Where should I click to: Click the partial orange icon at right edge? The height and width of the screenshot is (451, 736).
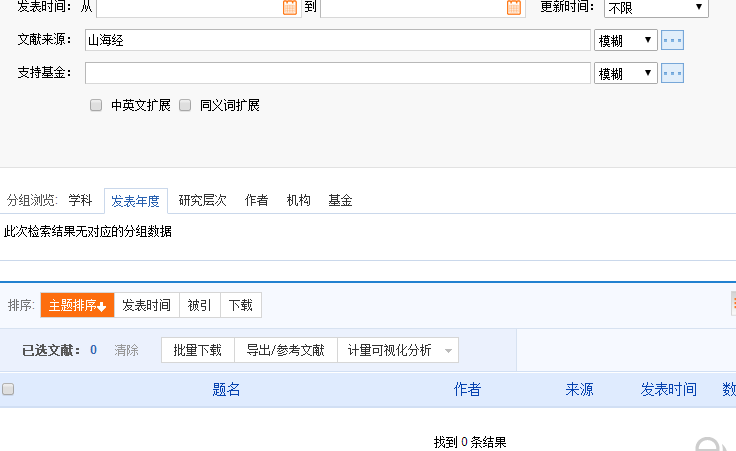pos(733,305)
